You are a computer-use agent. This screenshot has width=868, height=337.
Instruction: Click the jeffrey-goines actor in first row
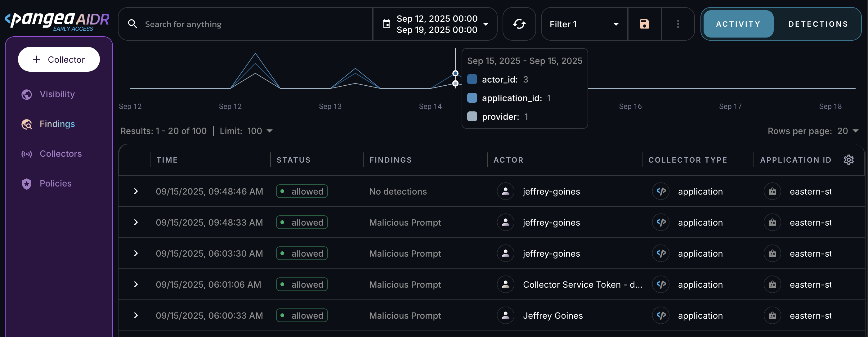(551, 191)
